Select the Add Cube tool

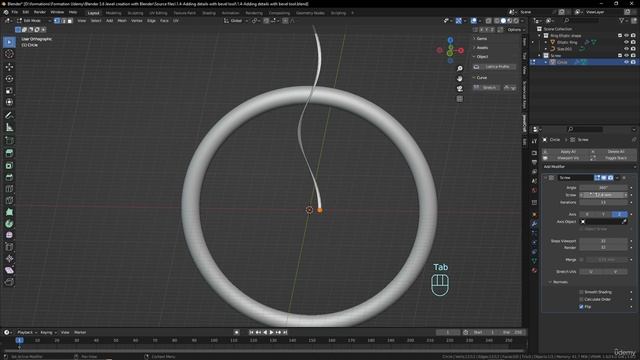pyautogui.click(x=9, y=140)
